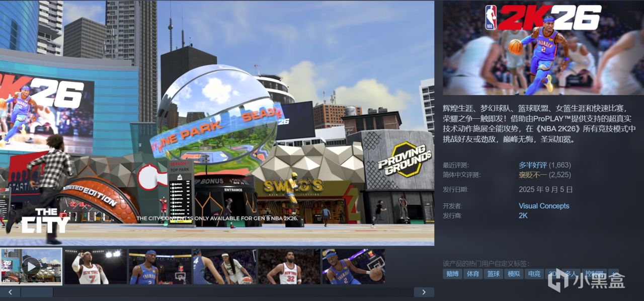Click the 褒贬不一 Simplified Chinese reviews summary
The image size is (644, 301).
532,175
